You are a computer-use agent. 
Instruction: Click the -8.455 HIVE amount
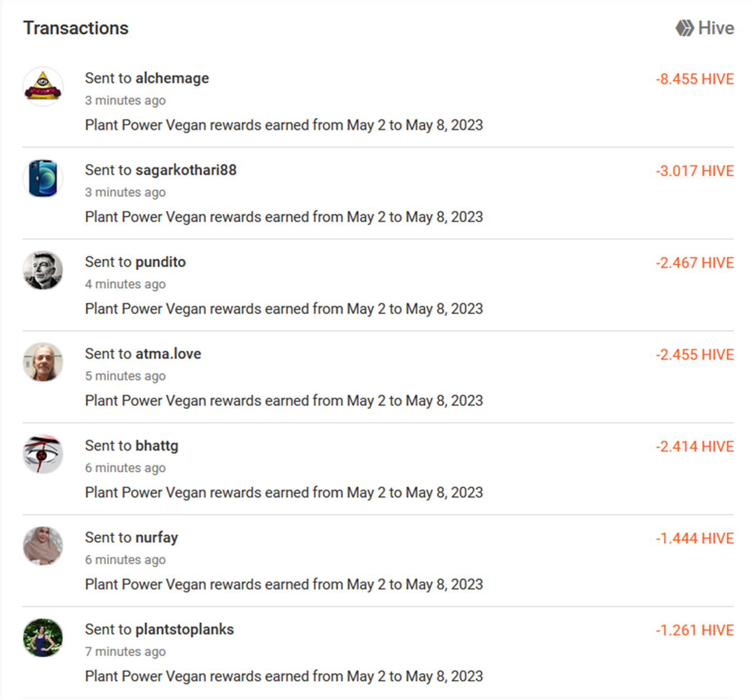point(695,79)
